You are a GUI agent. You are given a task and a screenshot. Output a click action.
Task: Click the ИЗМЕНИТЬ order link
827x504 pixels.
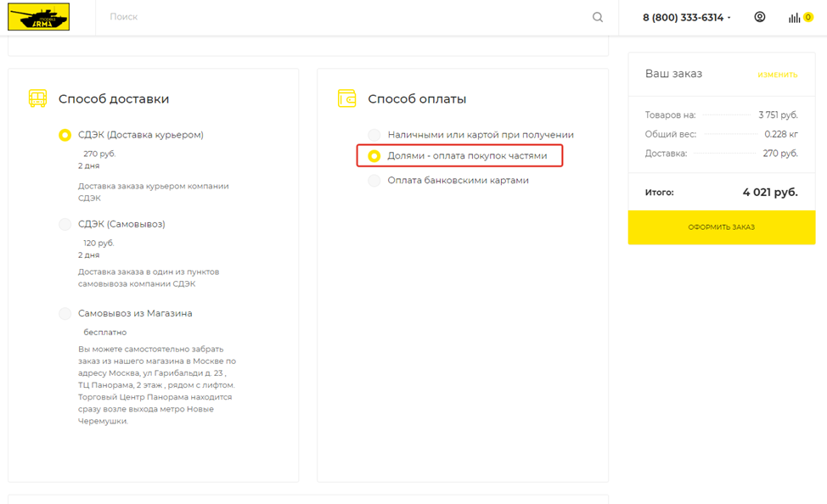777,75
